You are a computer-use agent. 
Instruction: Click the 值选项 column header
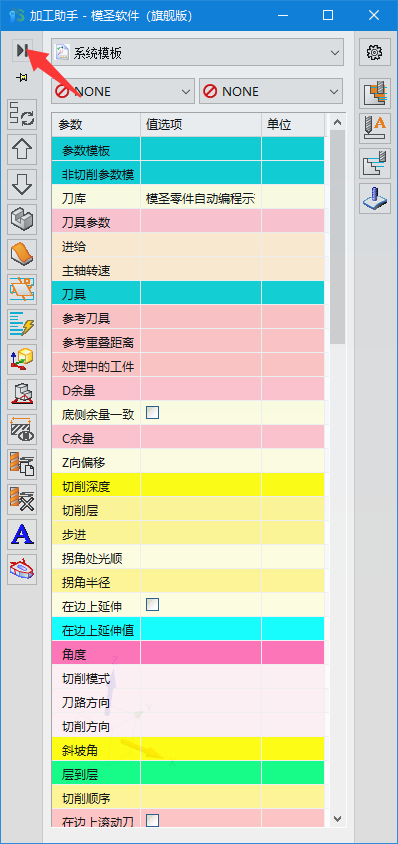click(201, 124)
